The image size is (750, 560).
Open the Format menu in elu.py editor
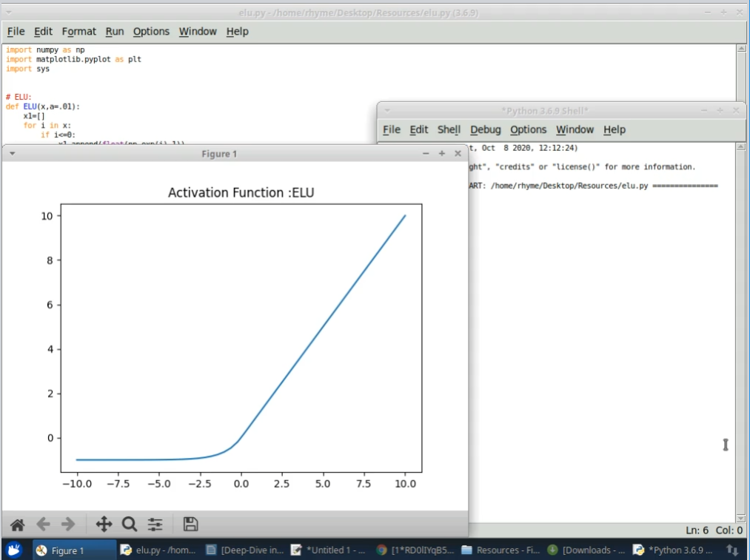click(79, 31)
